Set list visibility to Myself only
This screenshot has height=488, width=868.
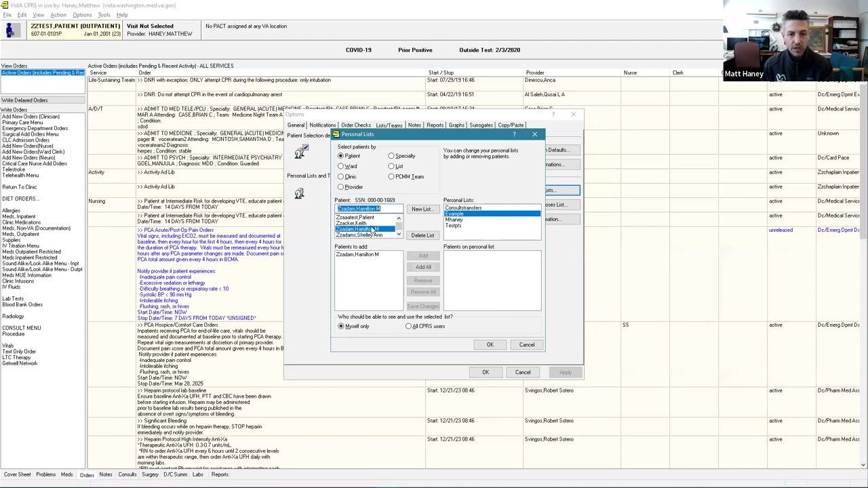(341, 326)
